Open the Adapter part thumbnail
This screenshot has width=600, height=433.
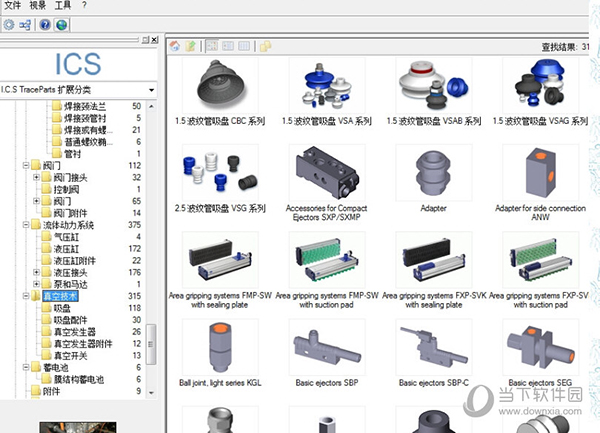[x=434, y=173]
